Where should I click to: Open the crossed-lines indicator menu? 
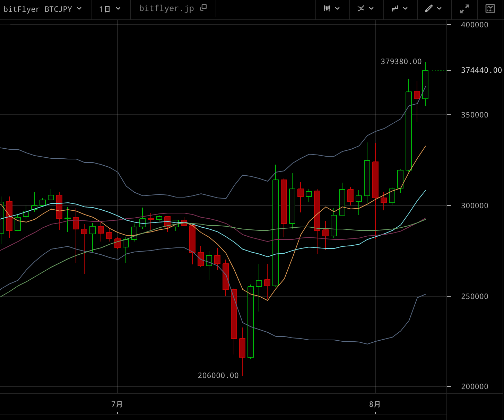tap(365, 9)
